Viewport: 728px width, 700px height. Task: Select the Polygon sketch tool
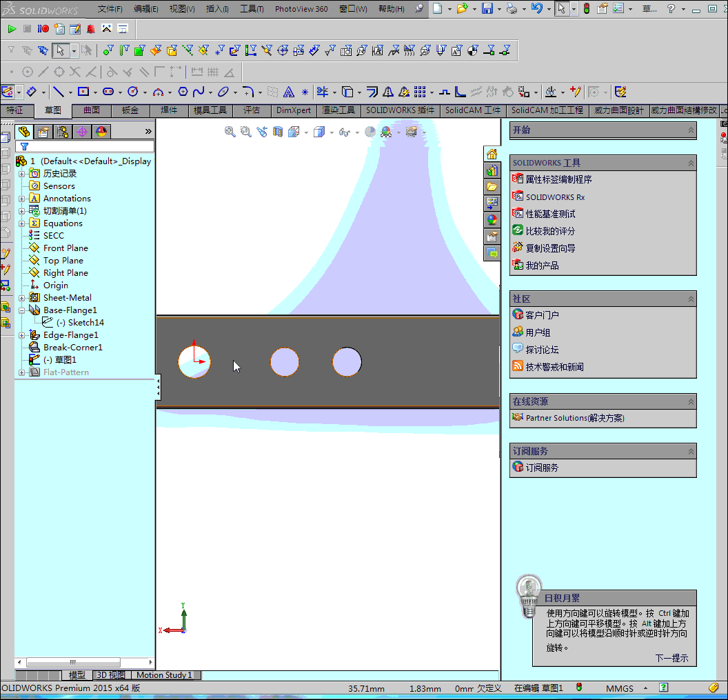(183, 92)
